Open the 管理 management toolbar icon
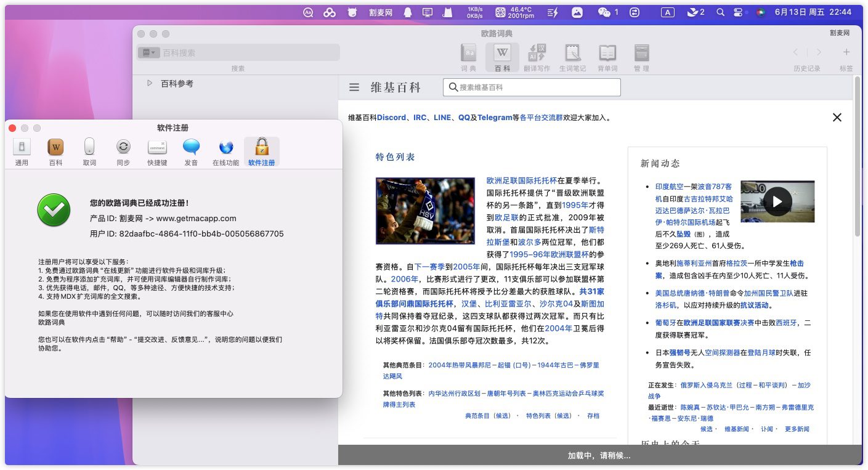 click(x=642, y=57)
